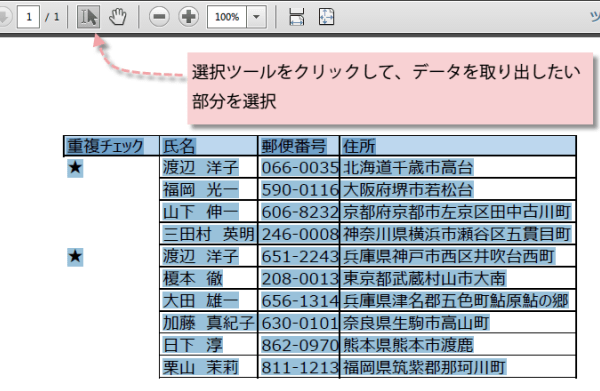Click the page number input field
Image resolution: width=600 pixels, height=391 pixels.
coord(28,17)
